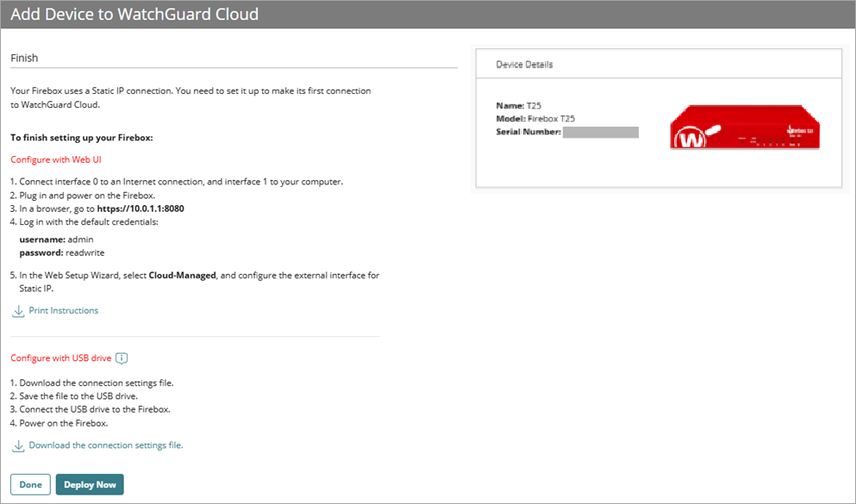Click the Name: T25 text

point(519,105)
